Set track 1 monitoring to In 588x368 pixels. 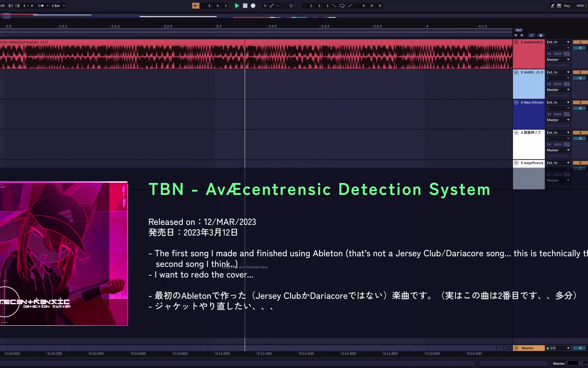[x=549, y=54]
